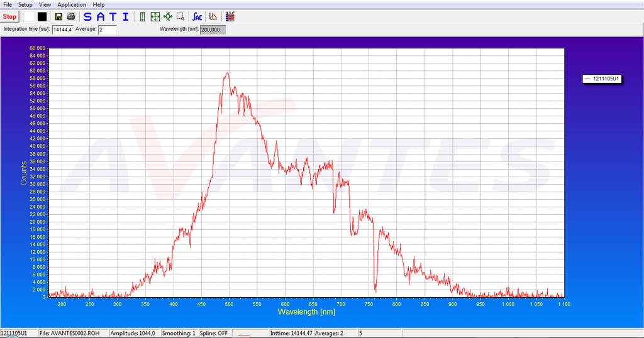The height and width of the screenshot is (338, 644).
Task: Click the auto-configure integration time icon
Action: 197,17
